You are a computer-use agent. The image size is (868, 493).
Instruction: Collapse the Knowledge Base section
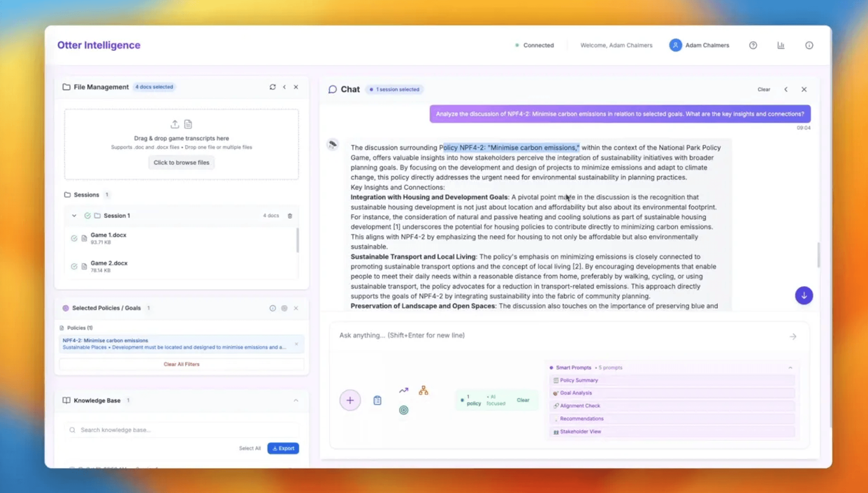[296, 400]
